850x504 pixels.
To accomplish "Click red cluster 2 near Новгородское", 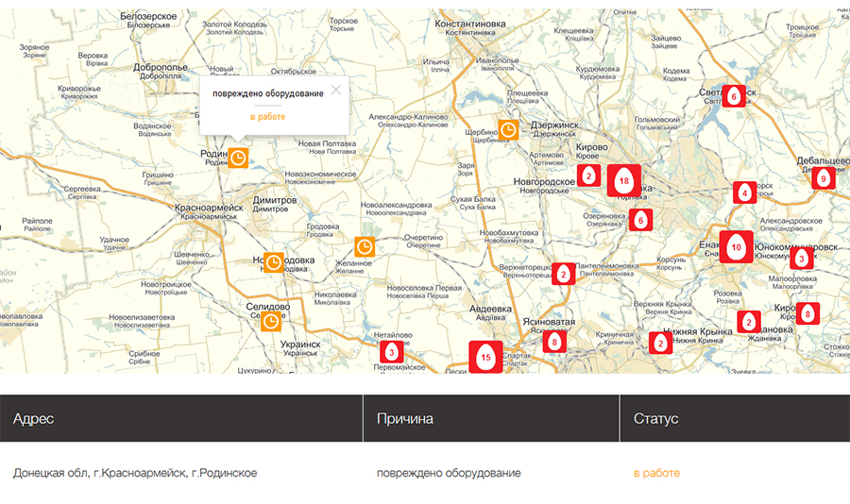I will click(x=588, y=175).
